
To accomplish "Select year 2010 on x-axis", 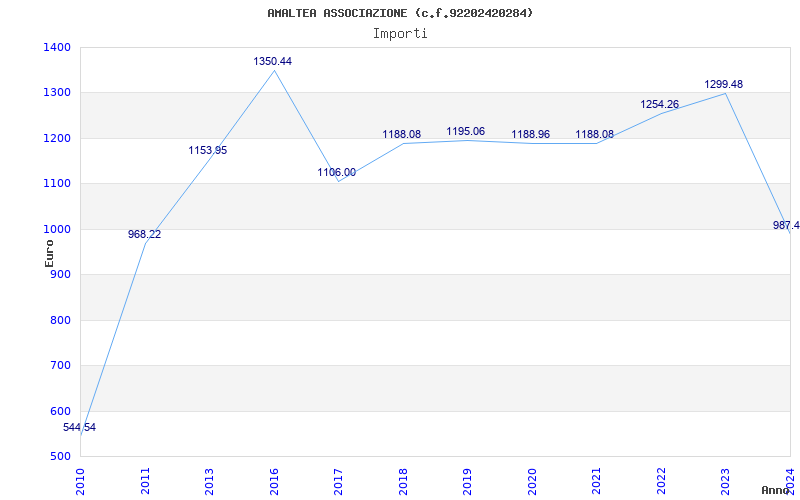I will tap(80, 482).
